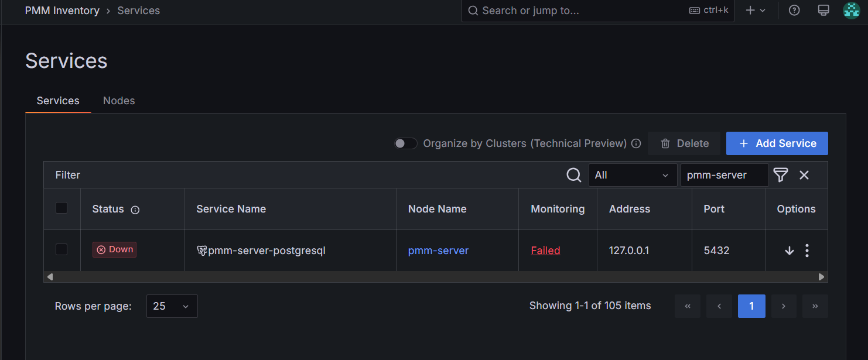Viewport: 868px width, 360px height.
Task: Switch to the Nodes tab
Action: (119, 101)
